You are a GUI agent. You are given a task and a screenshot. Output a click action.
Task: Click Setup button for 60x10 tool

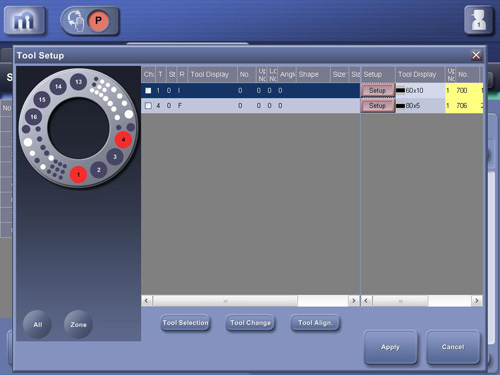point(377,90)
